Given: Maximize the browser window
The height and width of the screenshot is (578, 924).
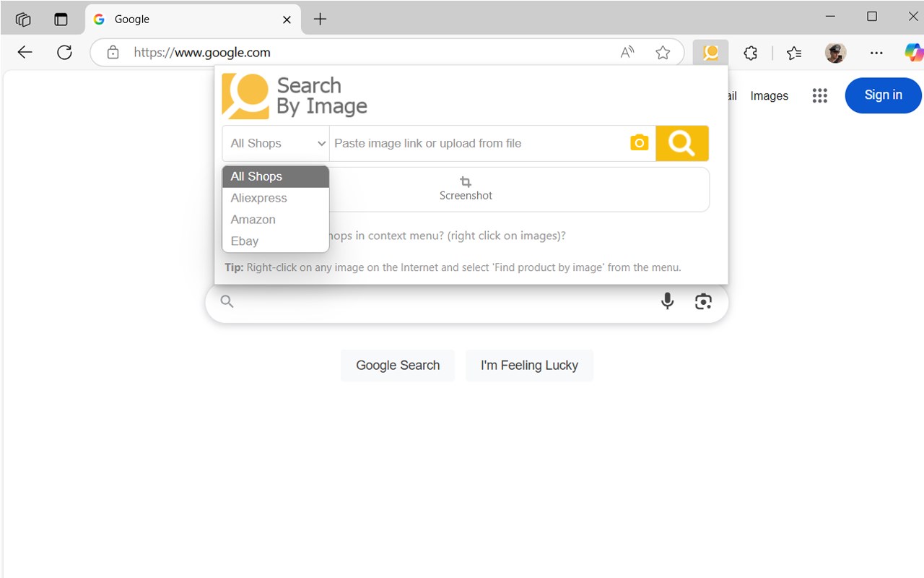Looking at the screenshot, I should point(872,17).
